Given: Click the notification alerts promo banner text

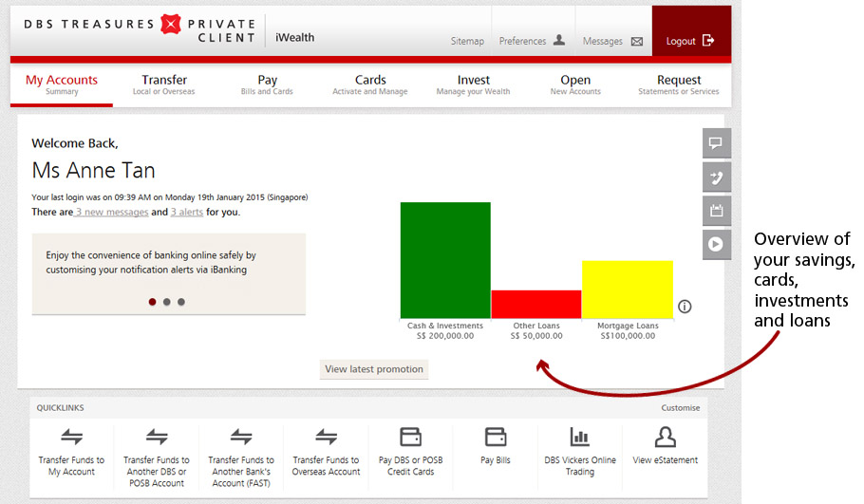Looking at the screenshot, I should pyautogui.click(x=151, y=262).
